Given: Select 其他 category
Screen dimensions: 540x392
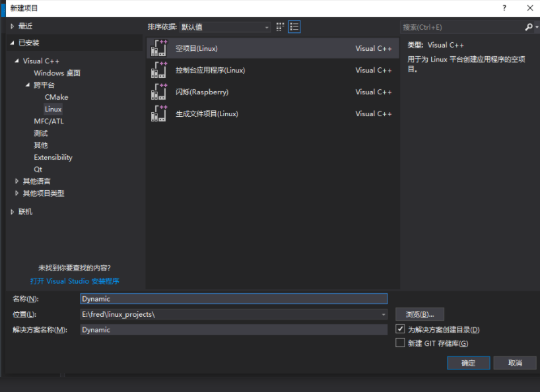Looking at the screenshot, I should point(41,145).
